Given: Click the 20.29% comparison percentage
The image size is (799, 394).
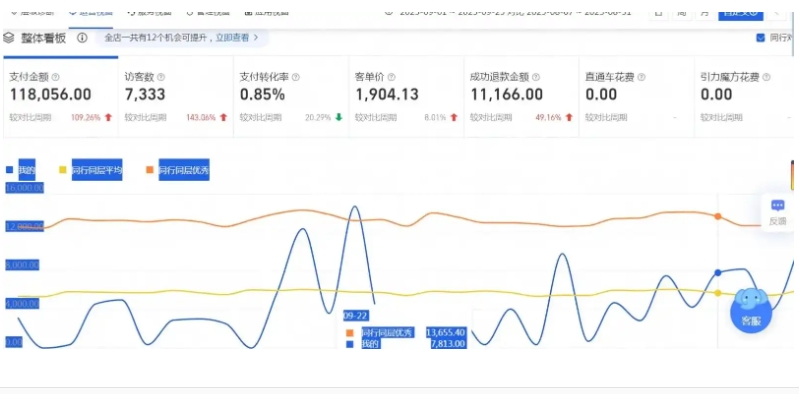Looking at the screenshot, I should coord(318,118).
